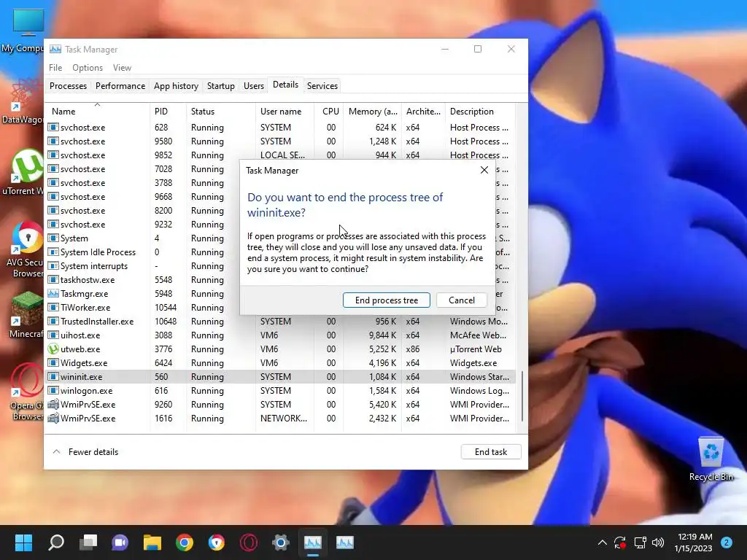Open the clock showing 12:19 AM
Screen dimensions: 747x560
(x=694, y=542)
